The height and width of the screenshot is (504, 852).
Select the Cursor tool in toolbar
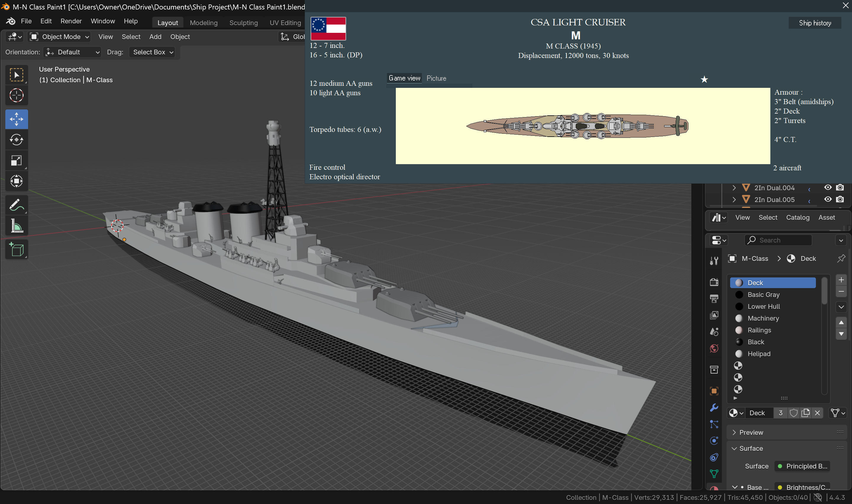point(16,96)
